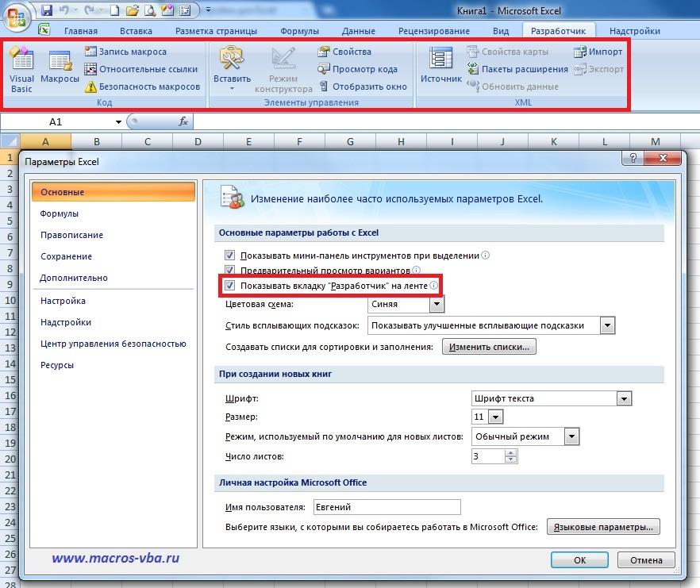The width and height of the screenshot is (700, 588).
Task: Click the Redo arrow in the quick access toolbar
Action: [90, 10]
